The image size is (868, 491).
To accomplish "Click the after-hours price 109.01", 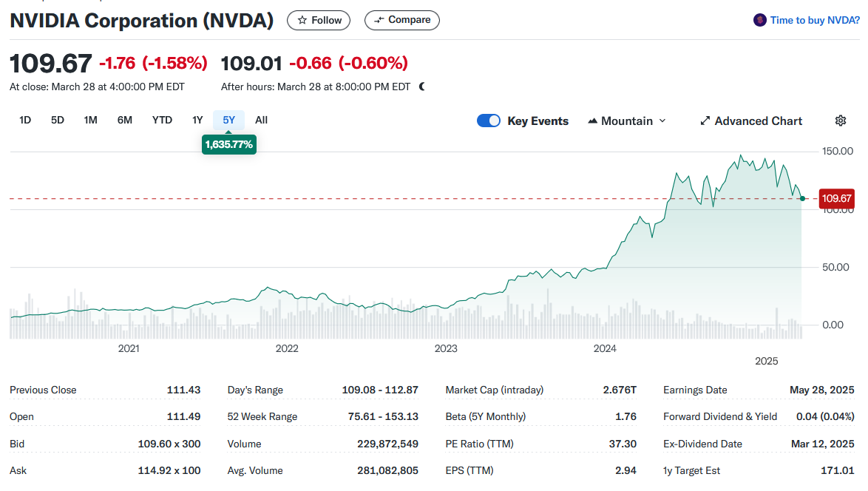I will click(251, 63).
